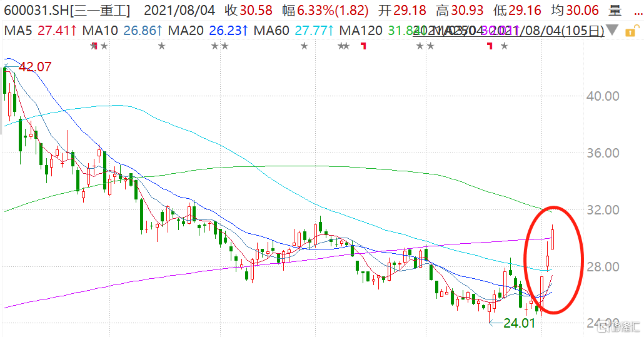Open the date range dropdown triangle
Image resolution: width=644 pixels, height=337 pixels.
point(612,31)
